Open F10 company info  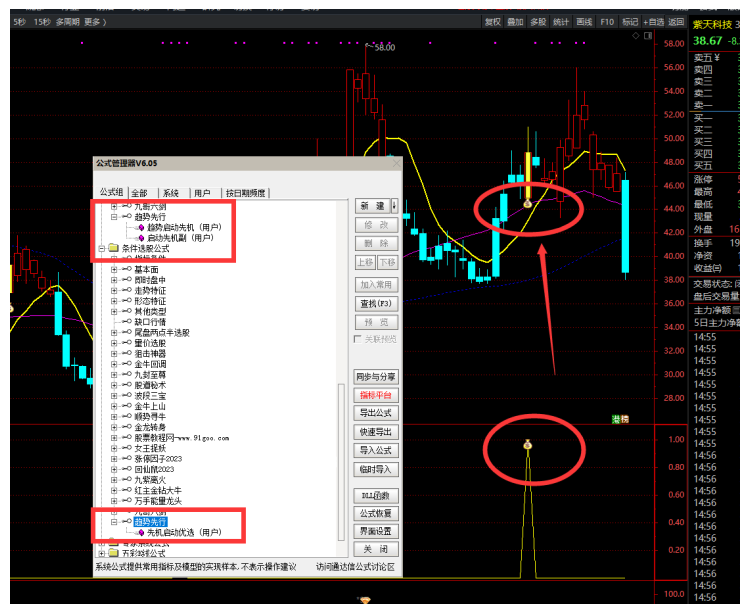[x=607, y=22]
